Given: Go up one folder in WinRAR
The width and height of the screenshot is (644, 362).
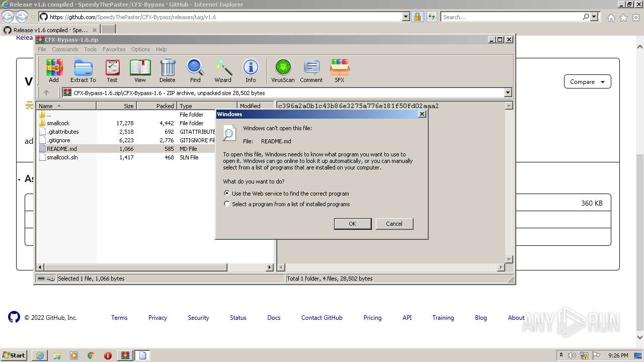Looking at the screenshot, I should 46,93.
